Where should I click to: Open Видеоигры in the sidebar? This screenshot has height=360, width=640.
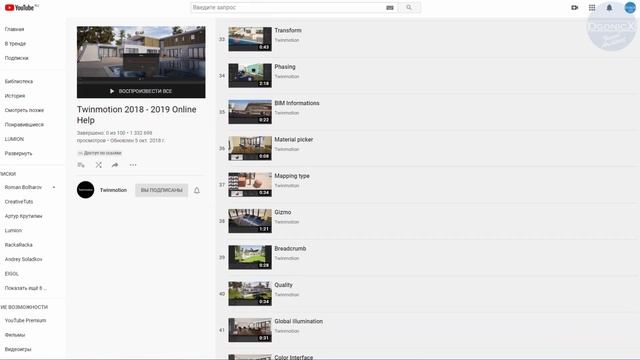[18, 349]
